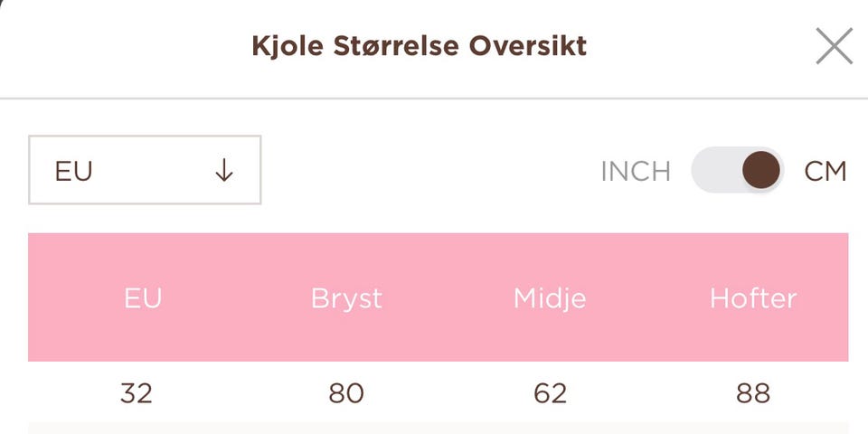Click the Bryst column header
This screenshot has height=434, width=868.
tap(346, 298)
